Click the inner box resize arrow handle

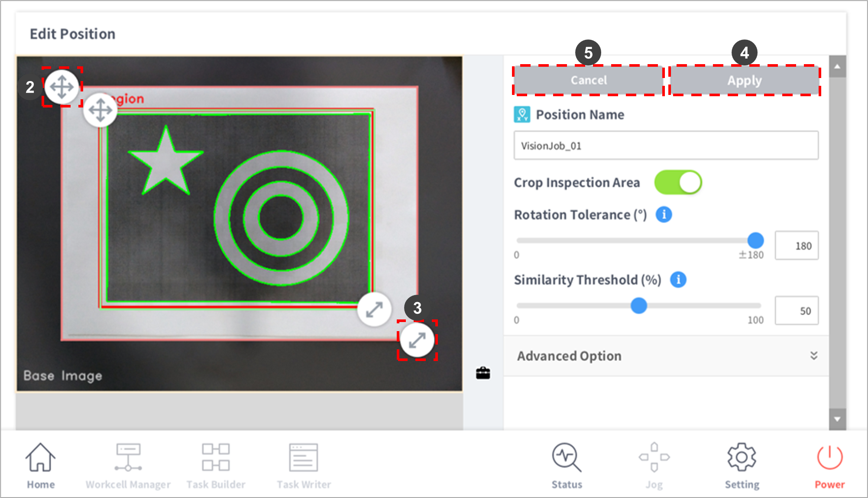(x=374, y=309)
